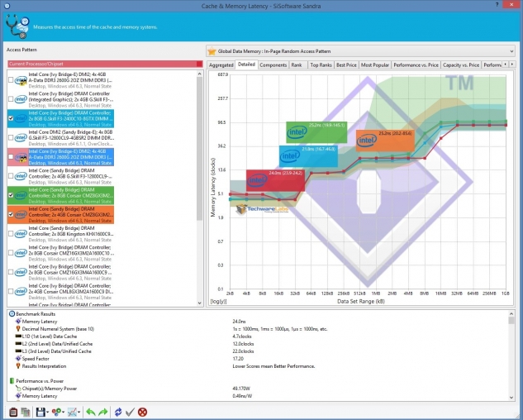Viewport: 523px width, 420px height.
Task: Click the orange 25.2ns (20.2-85.6) legend box
Action: pos(385,141)
